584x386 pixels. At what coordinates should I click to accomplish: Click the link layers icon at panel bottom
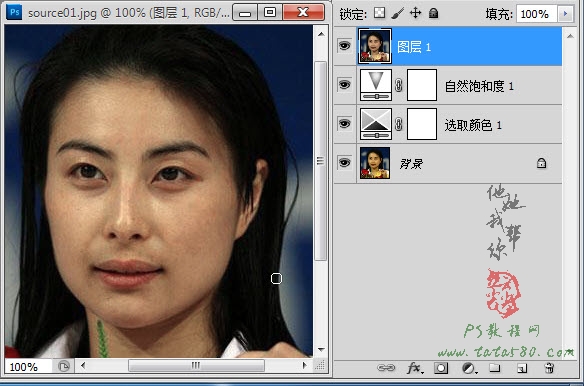386,368
